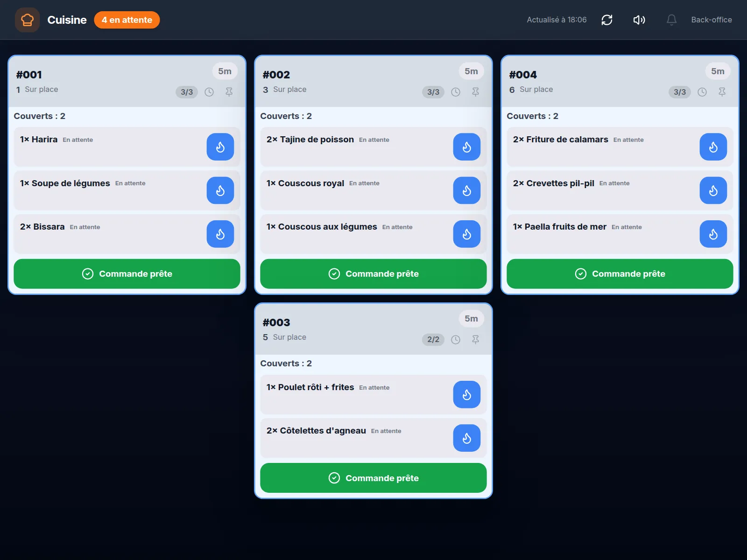Start cooking Friture de calamars

pos(713,147)
